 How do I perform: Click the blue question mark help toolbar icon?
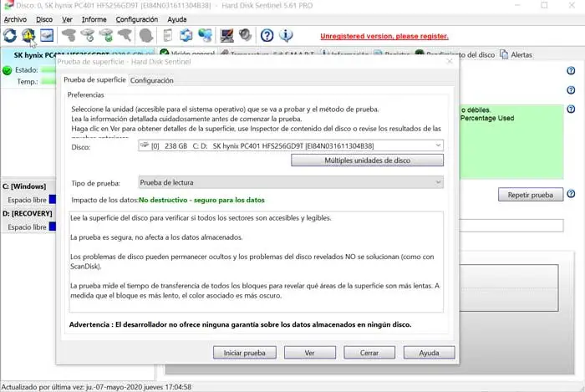point(267,35)
